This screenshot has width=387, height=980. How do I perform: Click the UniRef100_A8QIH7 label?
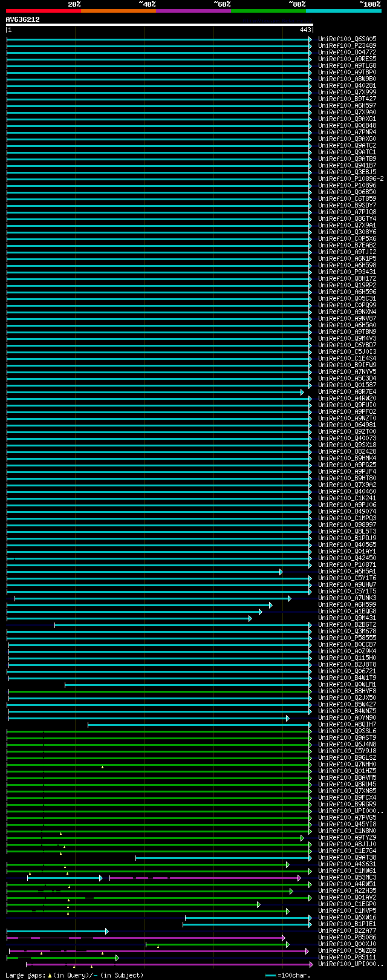point(347,725)
